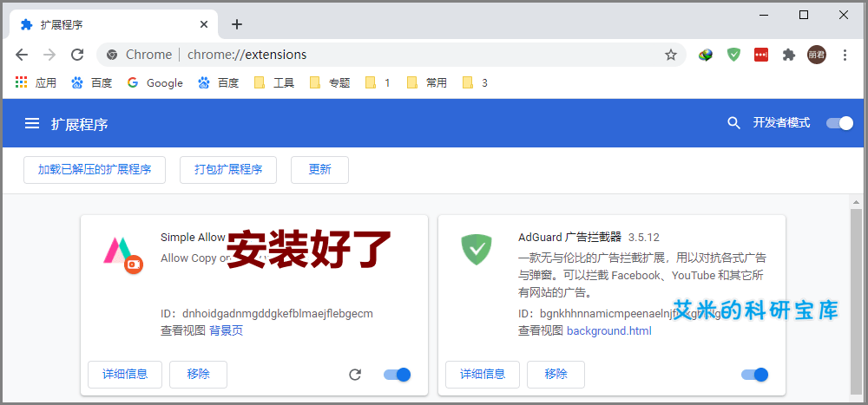Maximize the Chrome window
This screenshot has height=405, width=868.
[804, 15]
